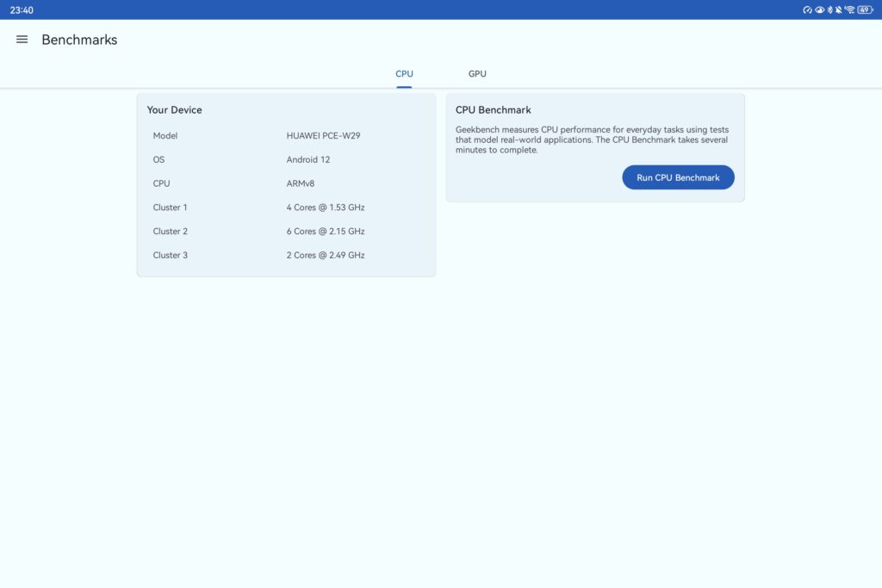Tap the HUAWEI PCE-W29 model value

321,136
